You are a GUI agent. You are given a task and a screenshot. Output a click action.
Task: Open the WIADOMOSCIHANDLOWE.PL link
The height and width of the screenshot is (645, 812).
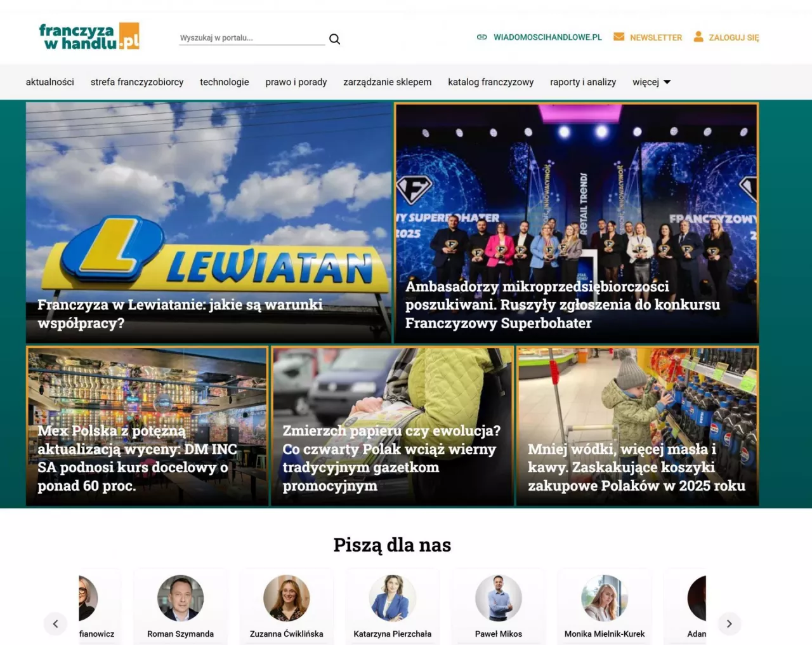[547, 37]
